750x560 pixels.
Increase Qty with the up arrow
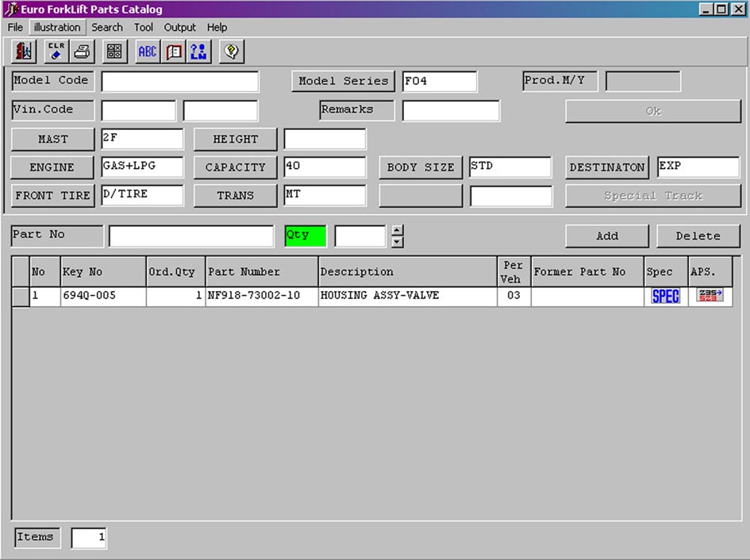point(398,231)
